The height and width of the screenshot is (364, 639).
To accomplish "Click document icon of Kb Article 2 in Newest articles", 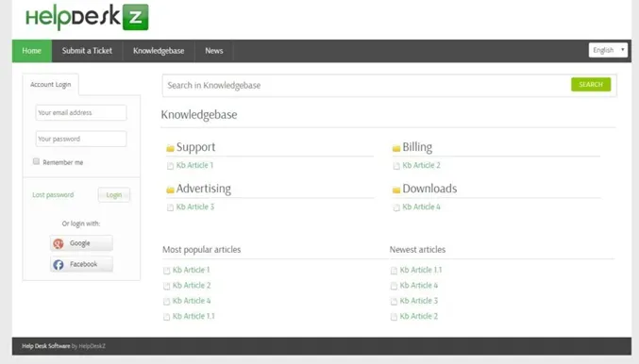I will [x=394, y=317].
